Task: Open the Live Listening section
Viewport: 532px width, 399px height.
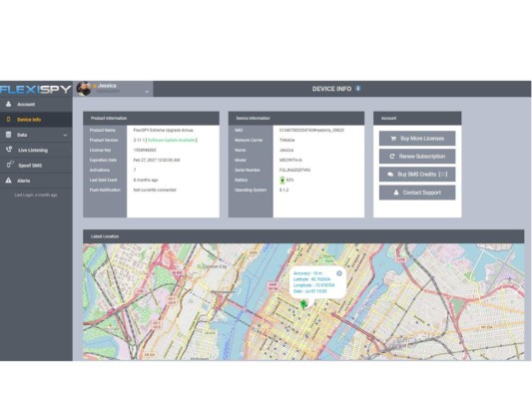Action: [x=36, y=150]
